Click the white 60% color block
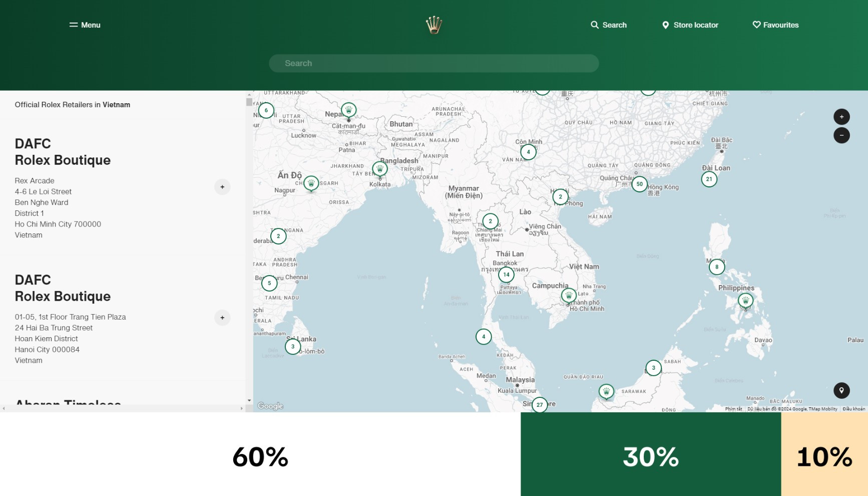868x496 pixels. click(x=260, y=454)
